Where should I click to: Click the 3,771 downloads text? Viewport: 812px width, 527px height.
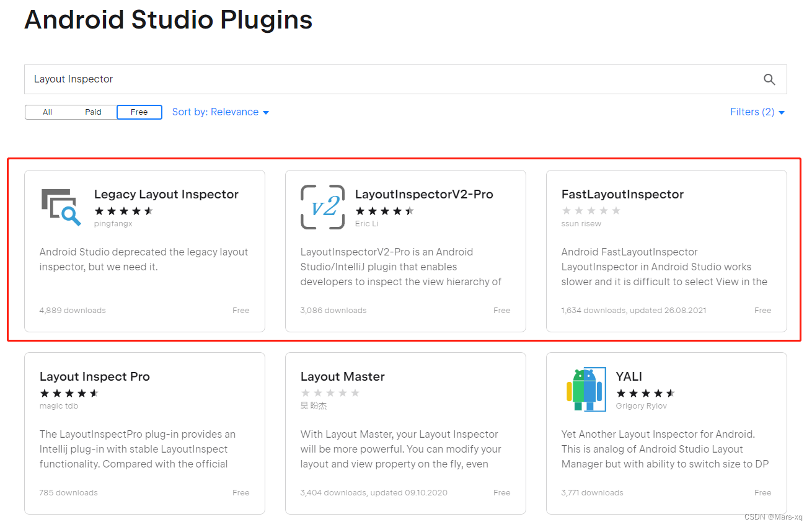pyautogui.click(x=593, y=493)
